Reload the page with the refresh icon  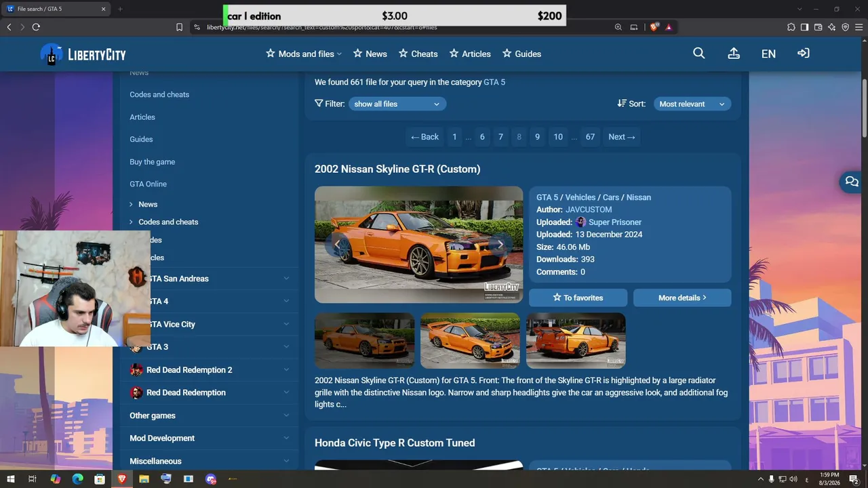[x=36, y=27]
